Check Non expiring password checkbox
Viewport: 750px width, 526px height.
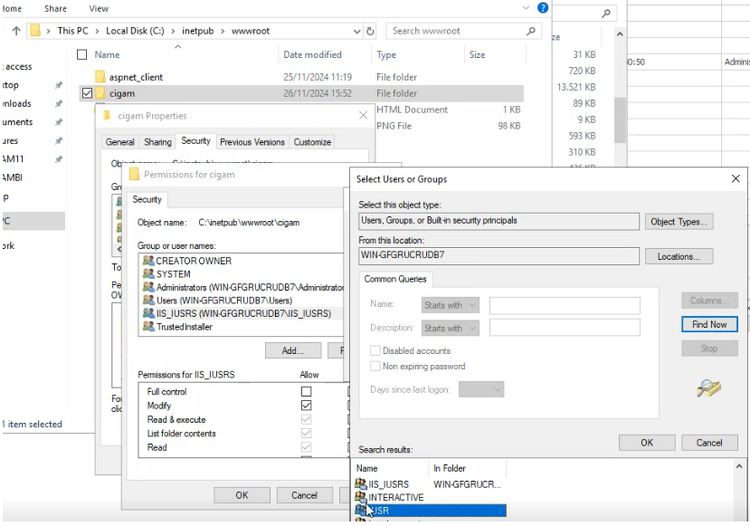375,366
